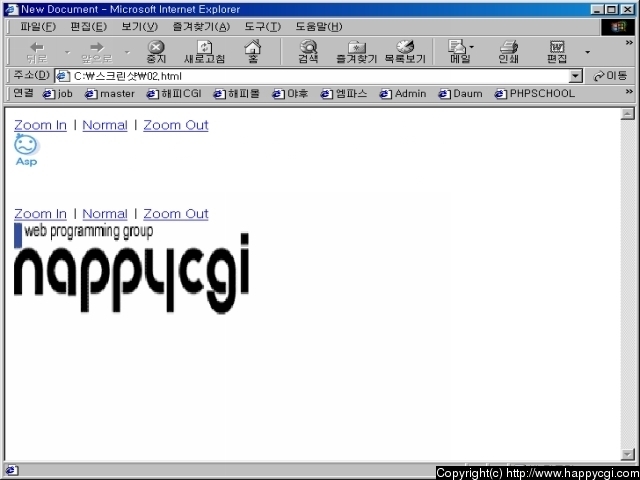
Task: Show more links bar items chevron
Action: point(629,92)
